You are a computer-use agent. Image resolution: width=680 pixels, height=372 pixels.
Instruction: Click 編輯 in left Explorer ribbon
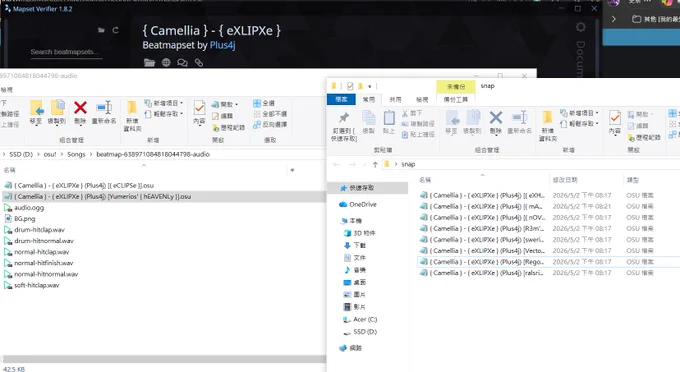[222, 116]
